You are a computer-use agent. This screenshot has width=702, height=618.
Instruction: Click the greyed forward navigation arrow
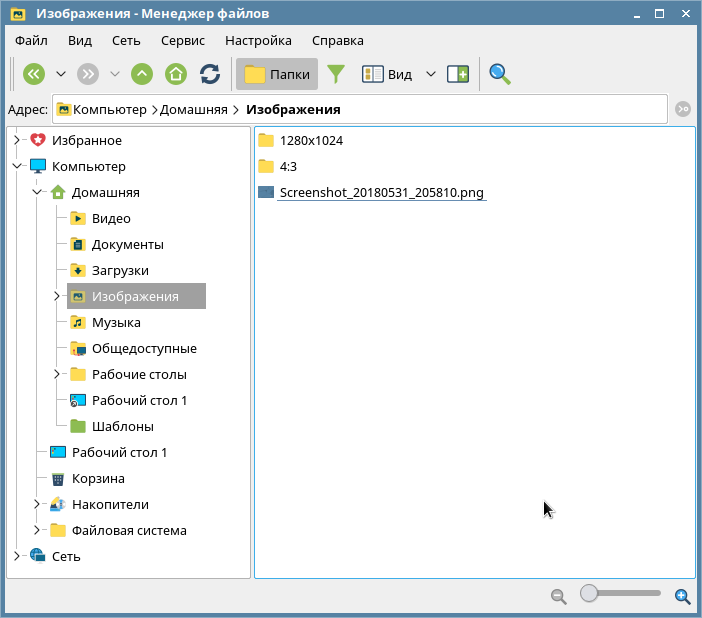(88, 74)
